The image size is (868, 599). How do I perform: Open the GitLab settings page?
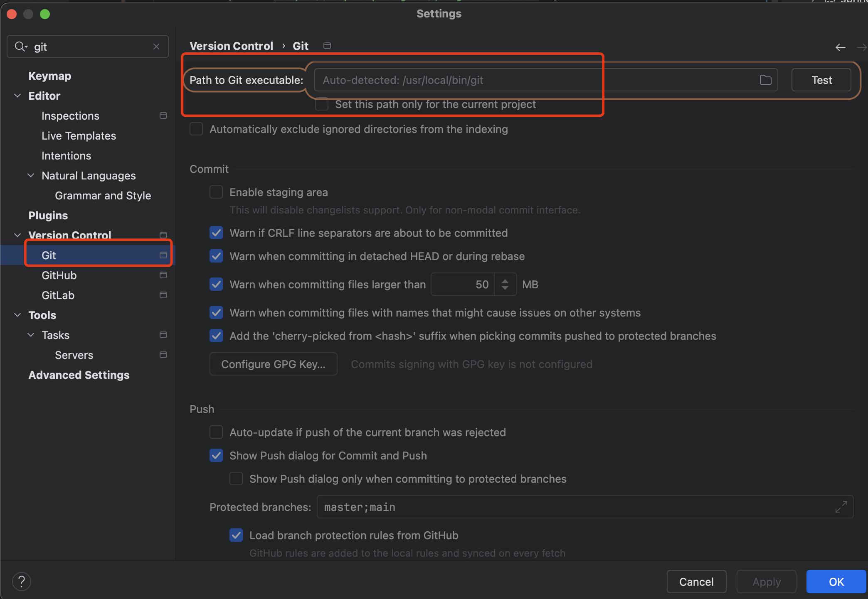[x=58, y=295]
